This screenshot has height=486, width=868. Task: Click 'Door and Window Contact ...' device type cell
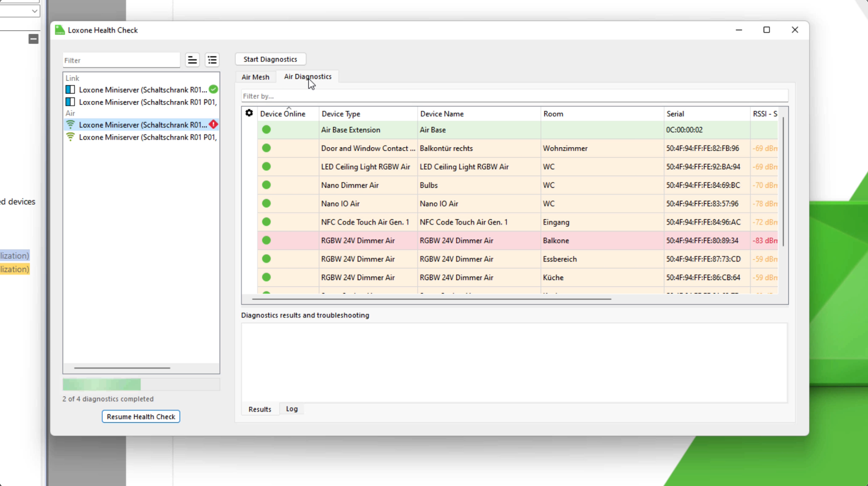[368, 148]
